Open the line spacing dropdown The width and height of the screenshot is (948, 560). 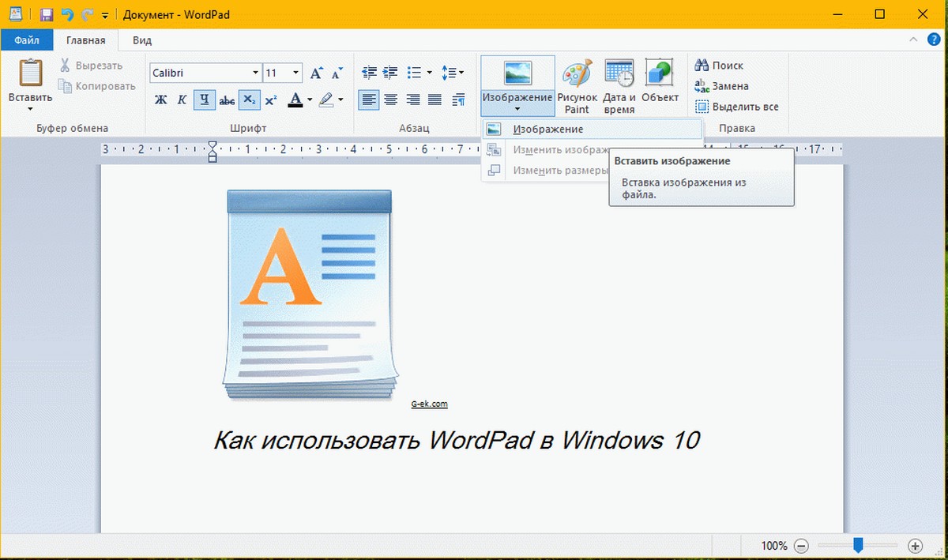coord(452,73)
